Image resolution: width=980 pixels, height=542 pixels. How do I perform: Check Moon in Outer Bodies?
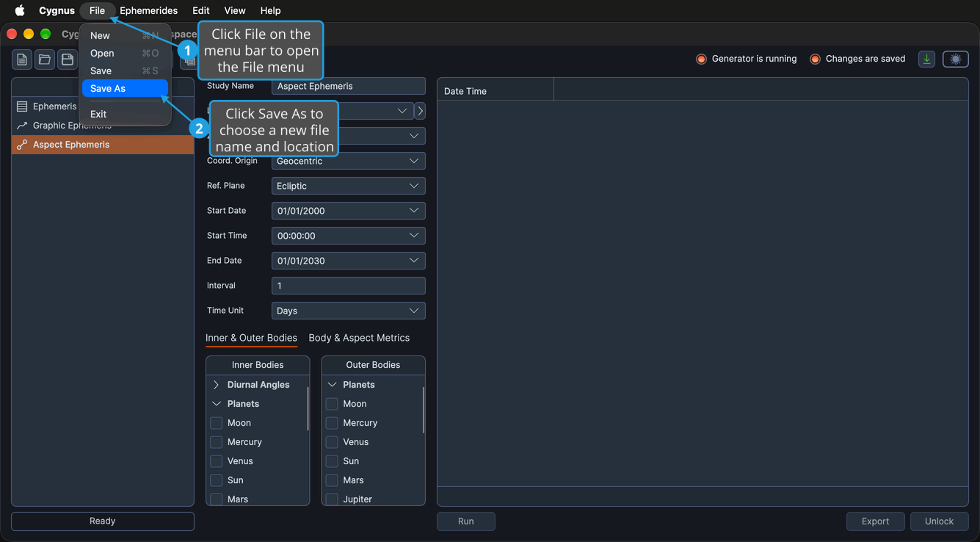[332, 404]
